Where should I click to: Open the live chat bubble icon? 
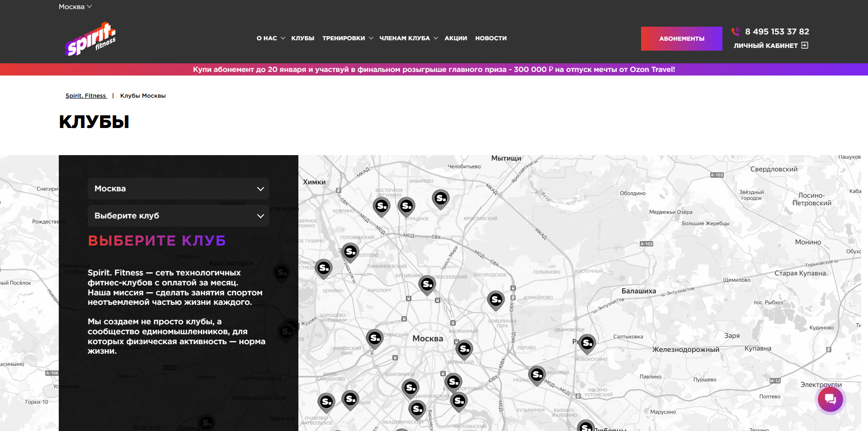point(830,399)
